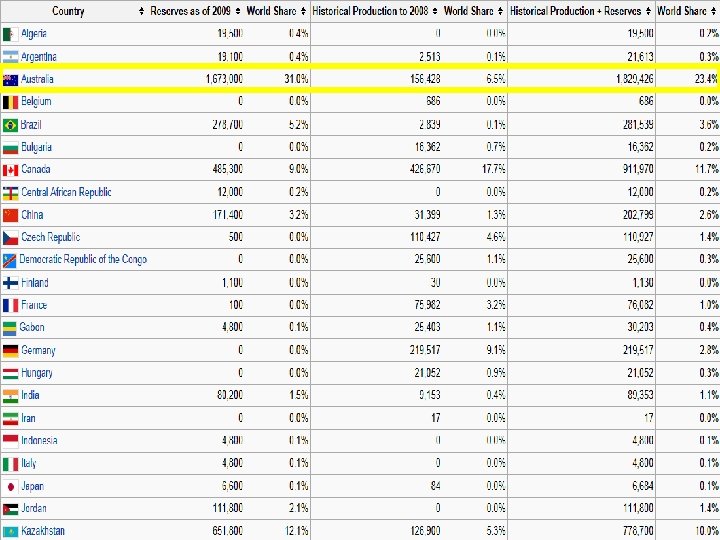Click the Kazakhstan flag icon

(x=10, y=531)
